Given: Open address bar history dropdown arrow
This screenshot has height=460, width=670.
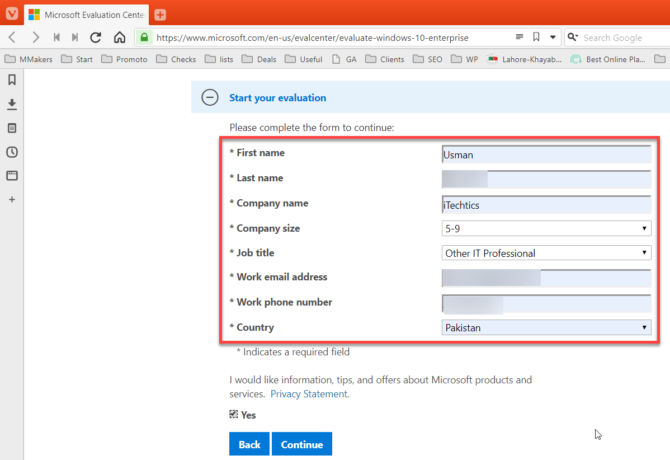Looking at the screenshot, I should [x=552, y=37].
